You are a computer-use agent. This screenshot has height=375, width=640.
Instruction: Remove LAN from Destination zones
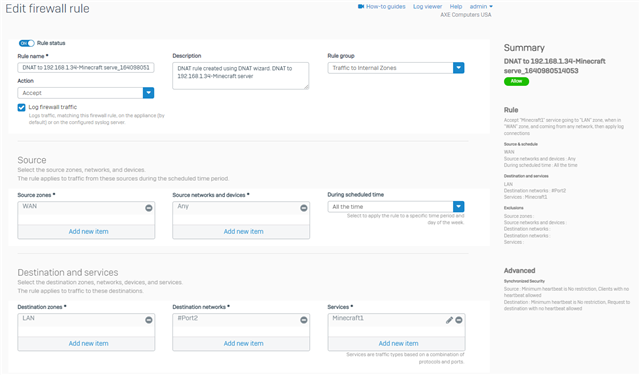(149, 320)
